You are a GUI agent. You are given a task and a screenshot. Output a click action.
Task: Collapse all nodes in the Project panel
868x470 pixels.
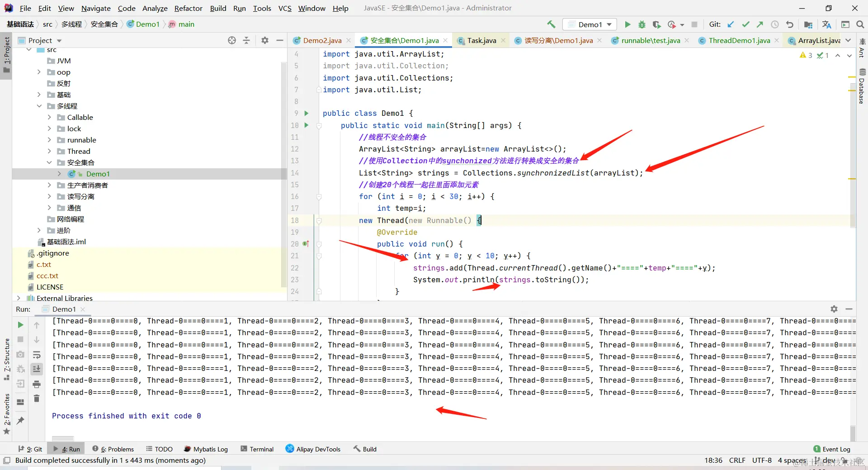click(246, 40)
